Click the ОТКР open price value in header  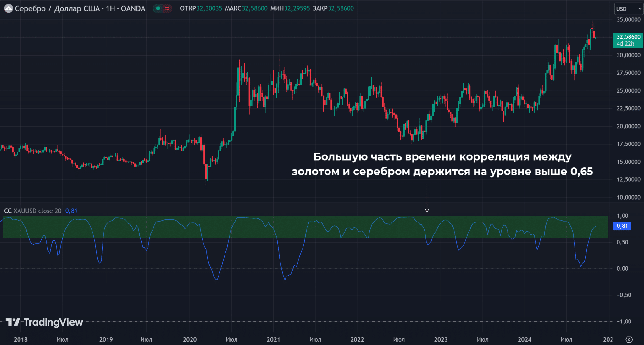[x=209, y=8]
